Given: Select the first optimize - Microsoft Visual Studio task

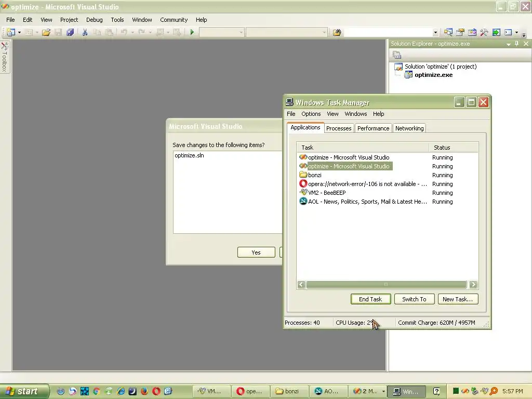Looking at the screenshot, I should point(349,157).
